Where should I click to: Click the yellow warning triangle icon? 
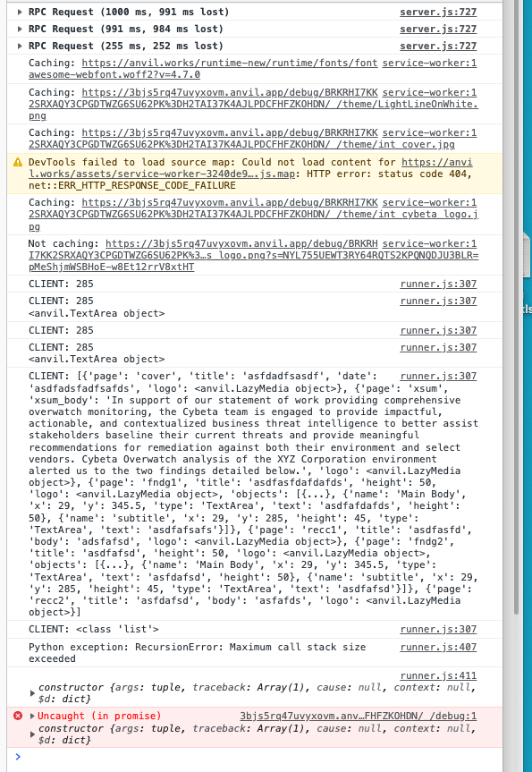tap(18, 162)
